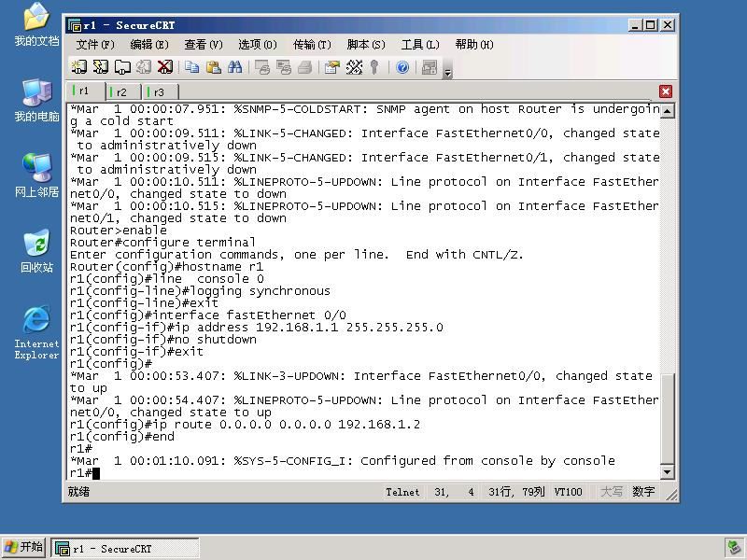This screenshot has height=560, width=747.
Task: Click the ip route 0.0.0.0 command line
Action: [x=246, y=425]
